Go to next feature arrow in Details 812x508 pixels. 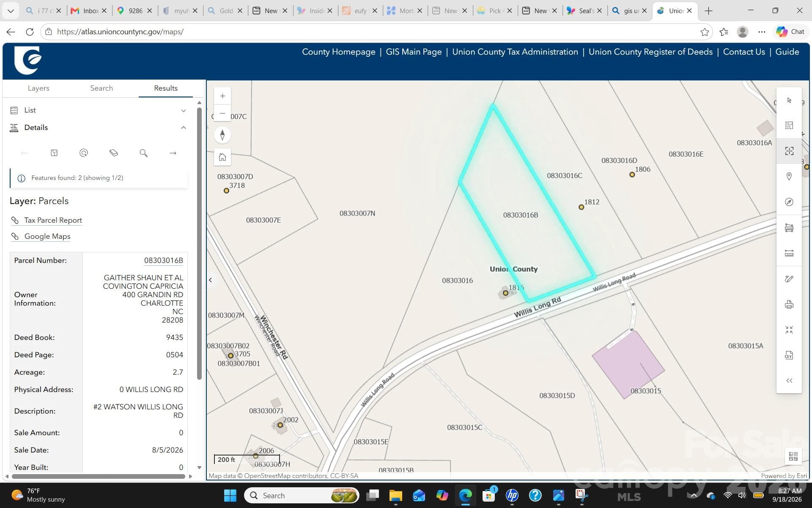click(173, 153)
